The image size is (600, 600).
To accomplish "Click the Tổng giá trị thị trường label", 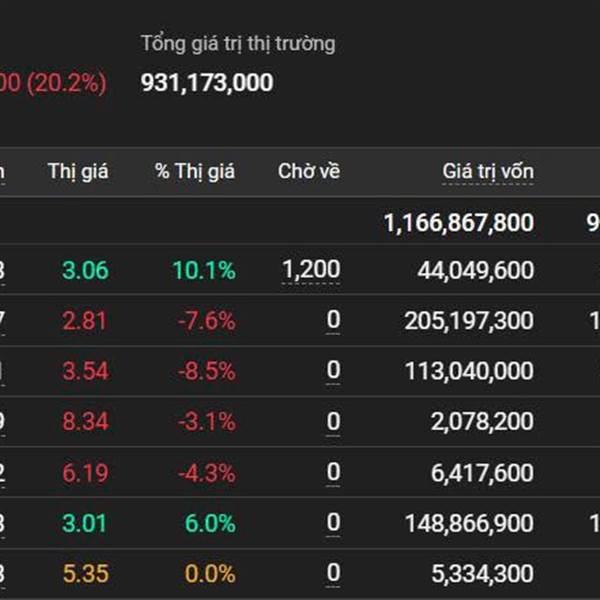I will [x=238, y=43].
